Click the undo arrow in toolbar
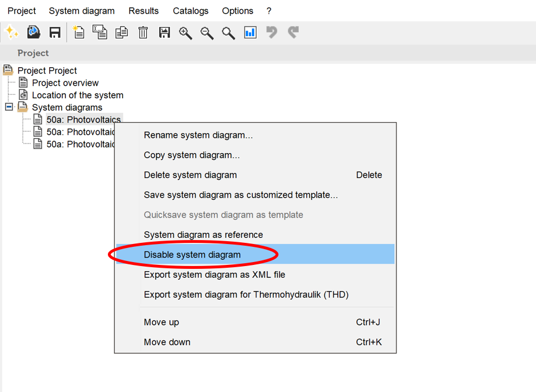The height and width of the screenshot is (392, 536). tap(272, 32)
